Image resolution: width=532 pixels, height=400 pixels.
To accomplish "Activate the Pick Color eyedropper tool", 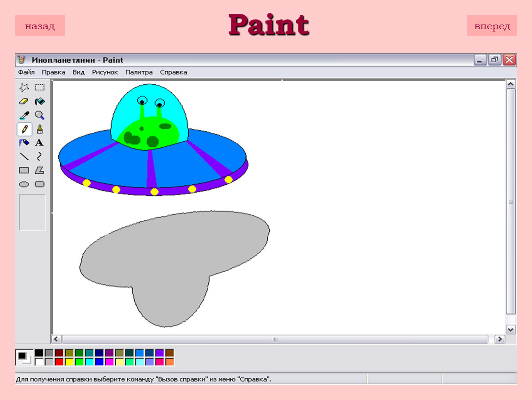I will coord(24,115).
